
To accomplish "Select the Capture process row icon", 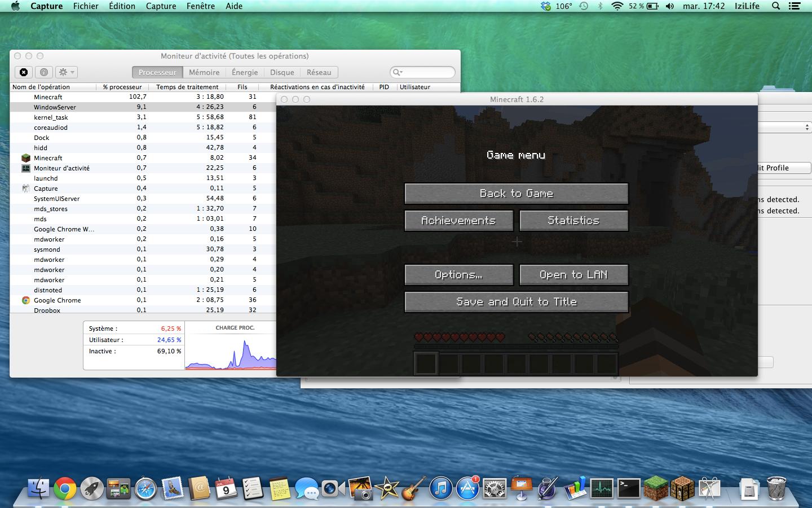I will [x=26, y=189].
